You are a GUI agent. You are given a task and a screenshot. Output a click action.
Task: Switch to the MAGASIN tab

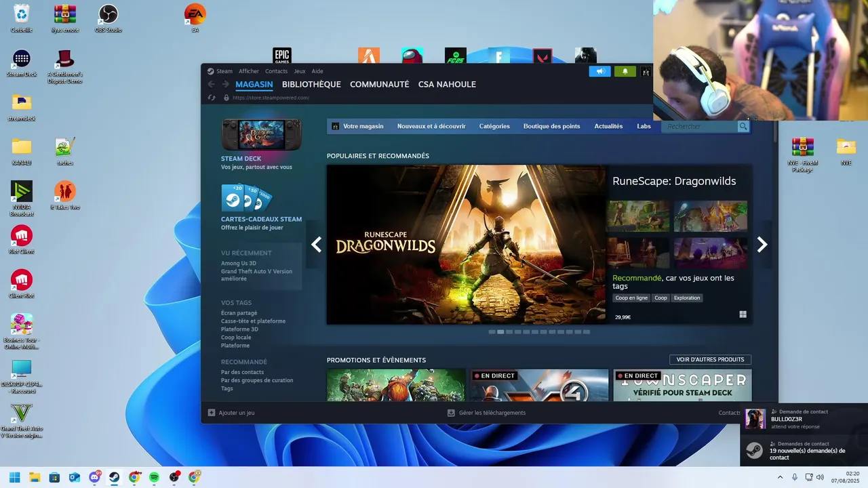(x=254, y=85)
